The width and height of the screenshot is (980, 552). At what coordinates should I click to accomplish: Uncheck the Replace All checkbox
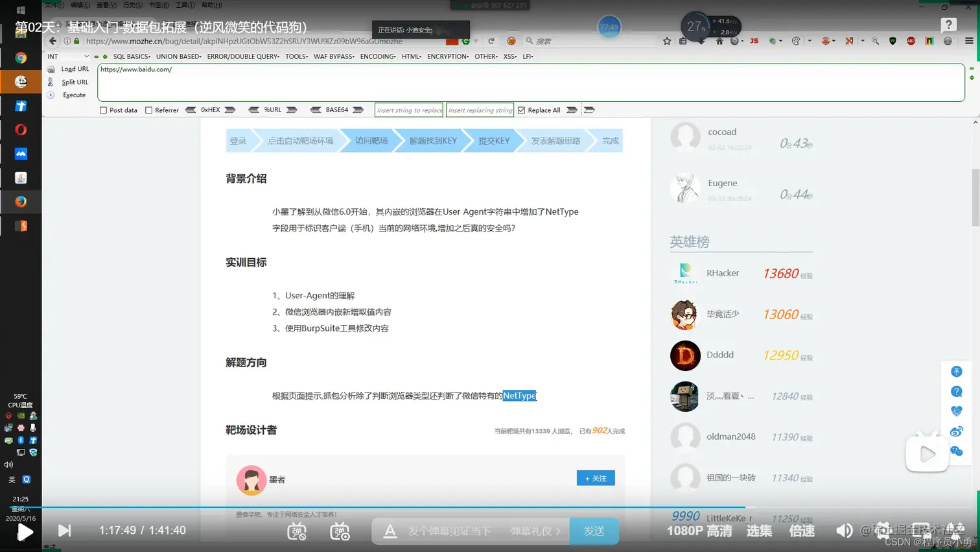click(x=521, y=110)
